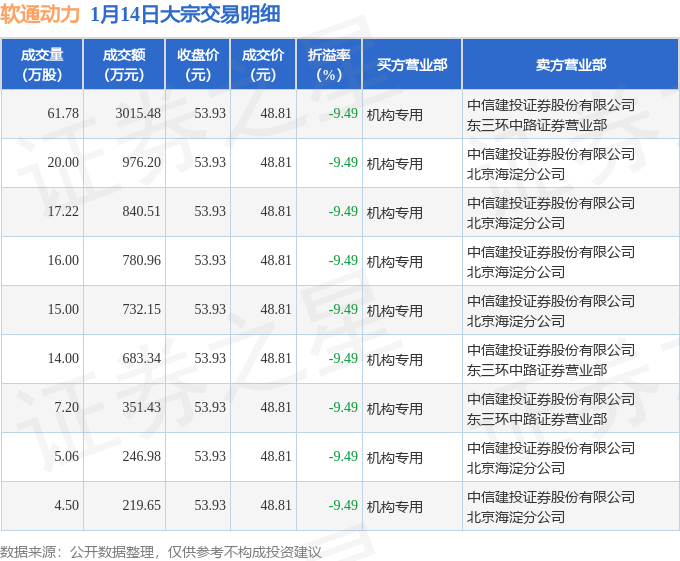Select the 成交额(万元) column header

pyautogui.click(x=124, y=65)
